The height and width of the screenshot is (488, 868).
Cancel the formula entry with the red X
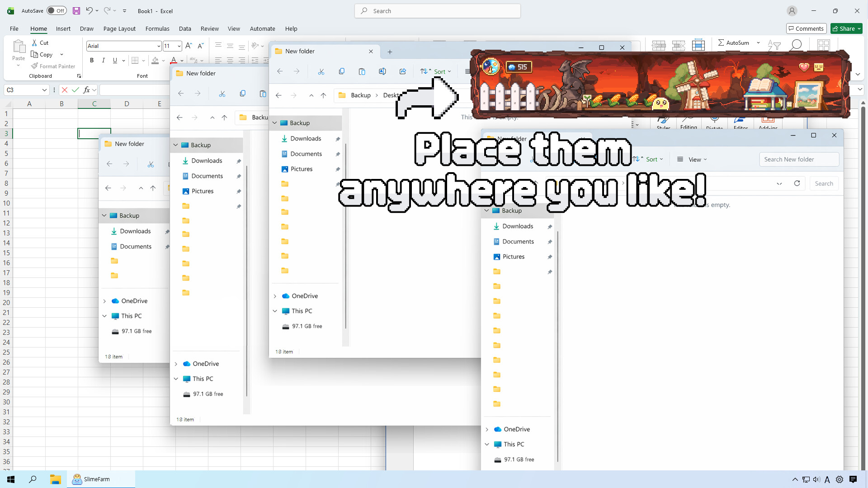click(65, 90)
